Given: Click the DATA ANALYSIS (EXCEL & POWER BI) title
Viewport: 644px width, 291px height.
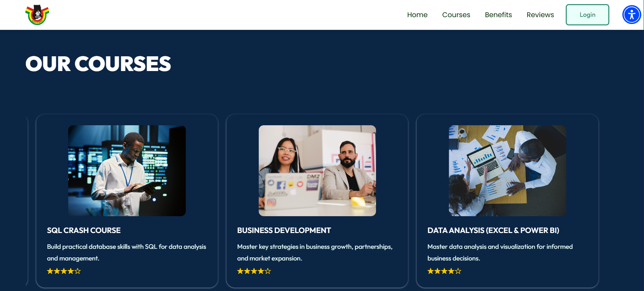Looking at the screenshot, I should click(x=493, y=230).
